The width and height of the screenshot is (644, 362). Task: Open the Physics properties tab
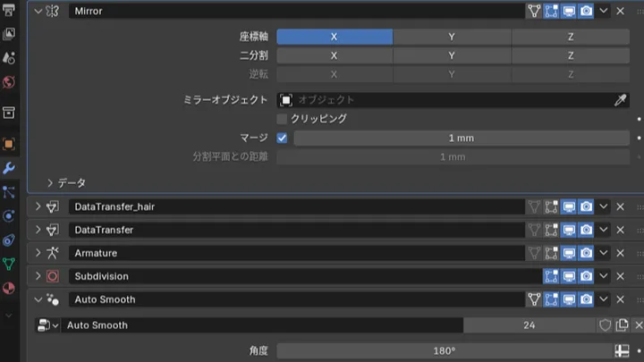[9, 216]
